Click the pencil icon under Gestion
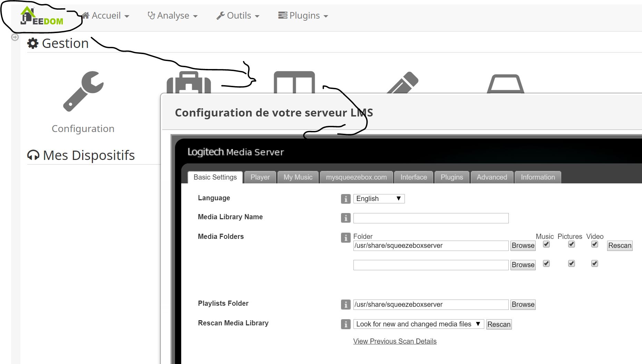The image size is (642, 364). tap(402, 82)
